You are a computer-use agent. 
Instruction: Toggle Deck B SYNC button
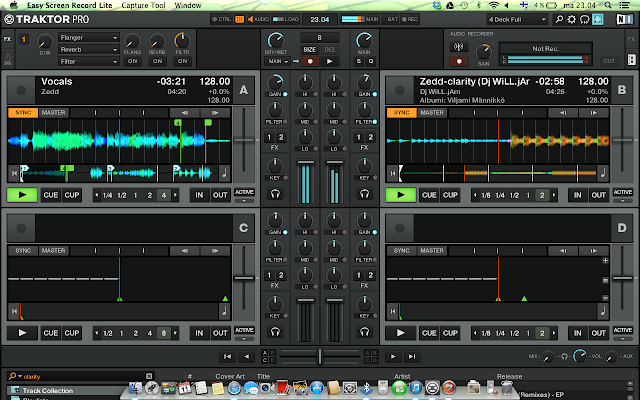point(402,113)
